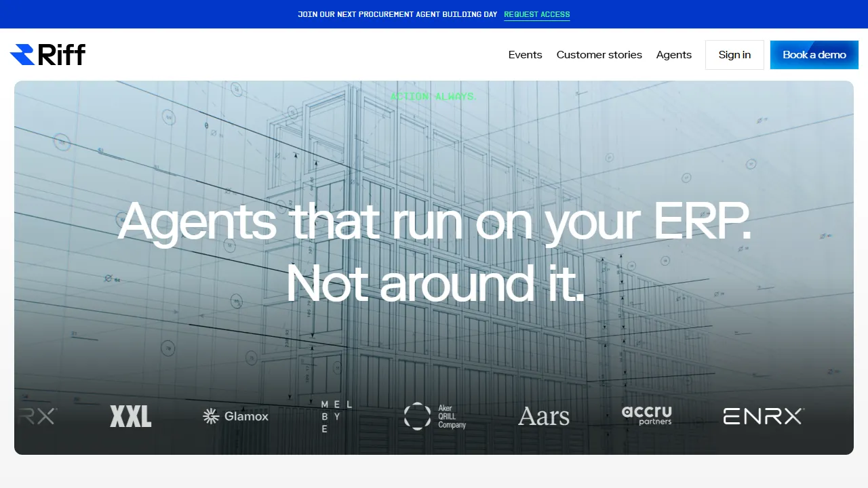
Task: Click the XXL customer logo
Action: coord(131,416)
